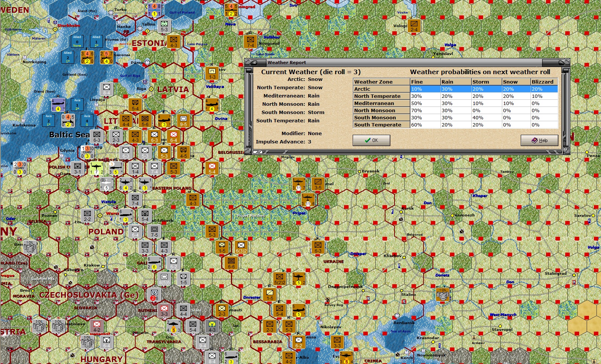601x364 pixels.
Task: Select the South Monsoon table row
Action: pyautogui.click(x=455, y=118)
